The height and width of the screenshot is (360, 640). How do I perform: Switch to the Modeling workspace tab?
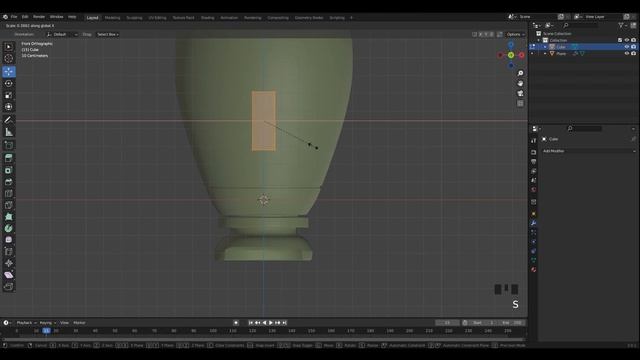112,18
